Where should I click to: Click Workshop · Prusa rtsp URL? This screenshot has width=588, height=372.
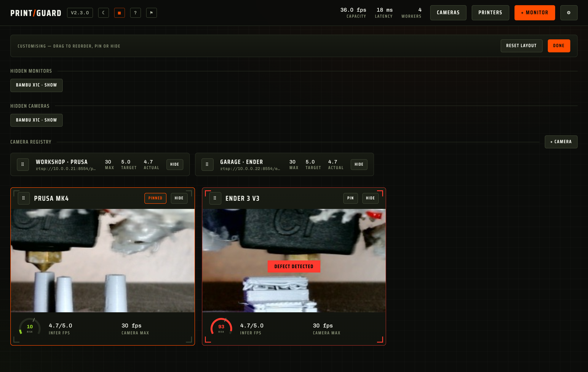(x=66, y=169)
